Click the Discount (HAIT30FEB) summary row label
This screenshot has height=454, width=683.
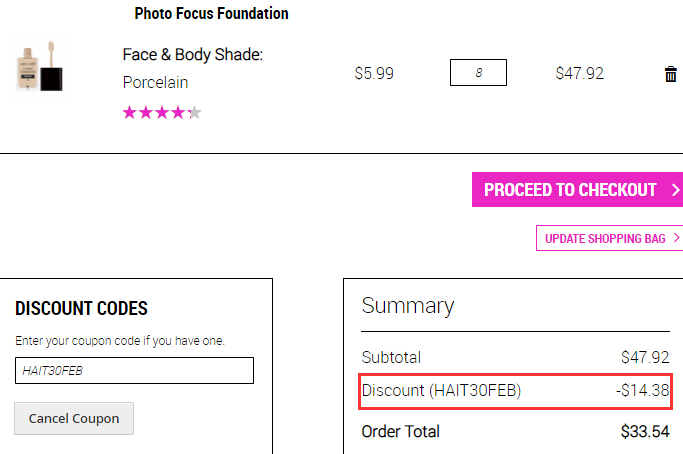tap(441, 390)
